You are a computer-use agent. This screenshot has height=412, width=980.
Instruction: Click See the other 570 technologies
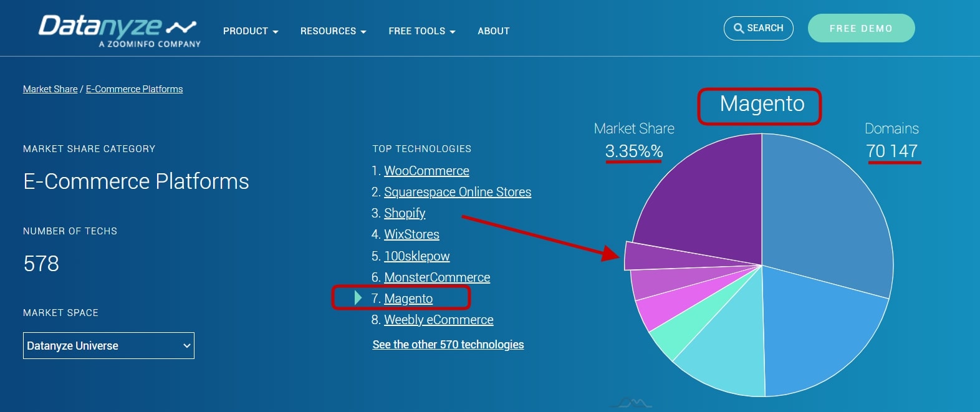448,345
